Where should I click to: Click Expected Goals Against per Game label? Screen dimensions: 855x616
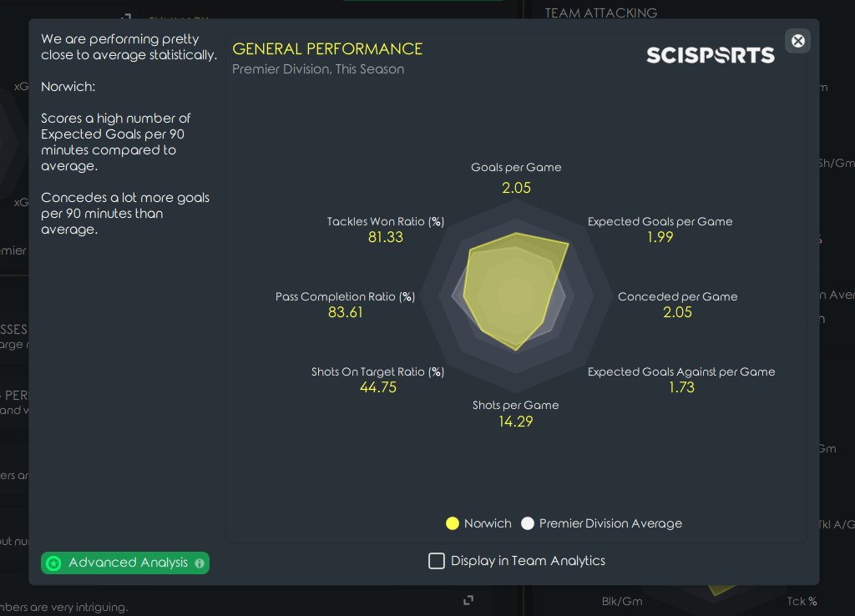(681, 371)
